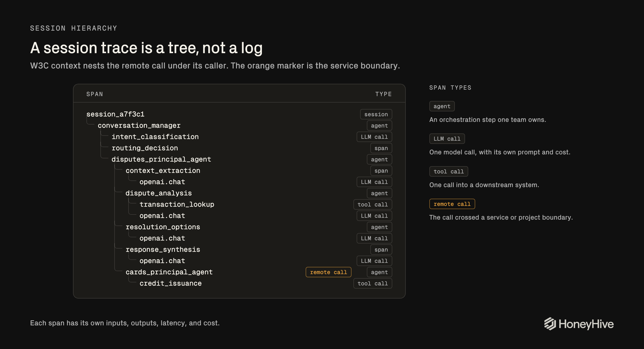Click the 'Each span has its own inputs' footer

click(125, 323)
